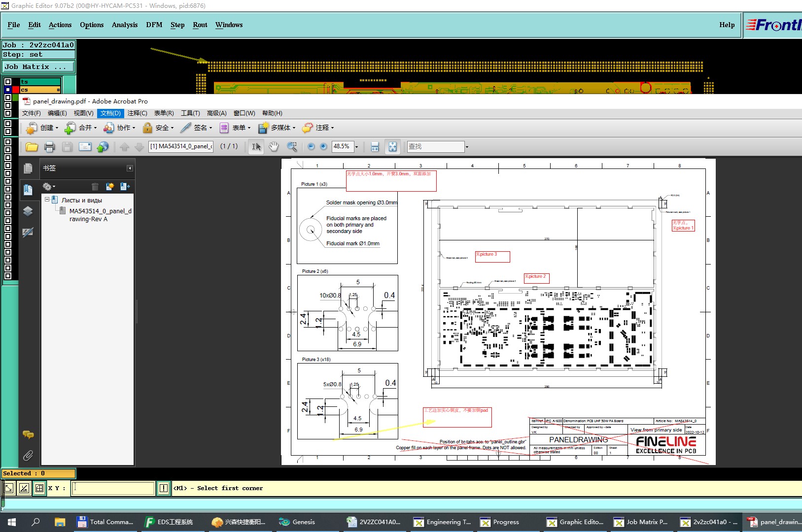Click the X Y coordinate input field

tap(113, 488)
